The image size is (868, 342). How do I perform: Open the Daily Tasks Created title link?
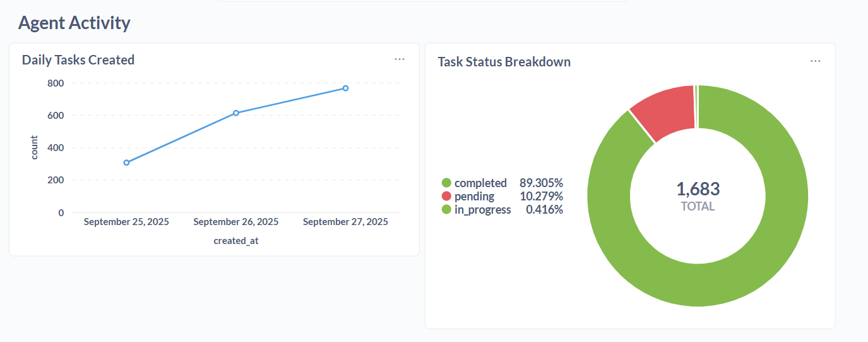[78, 60]
